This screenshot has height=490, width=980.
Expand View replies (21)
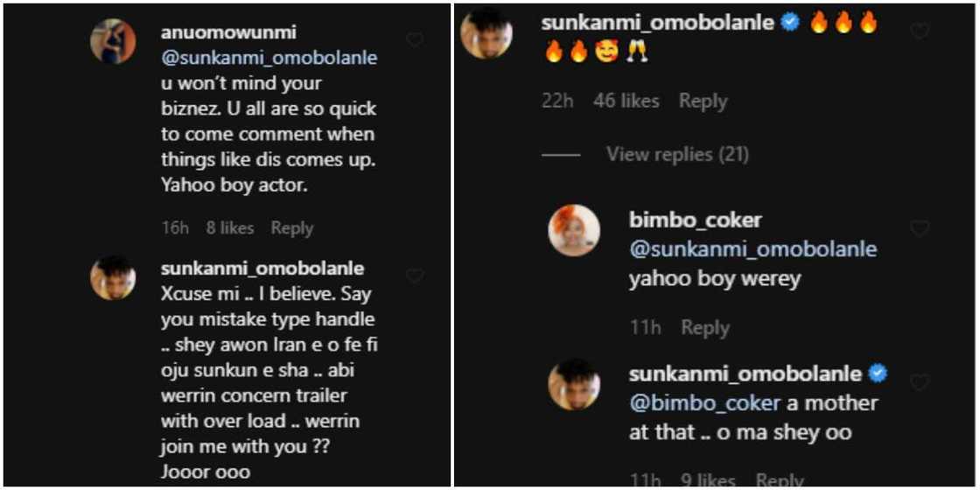[677, 154]
